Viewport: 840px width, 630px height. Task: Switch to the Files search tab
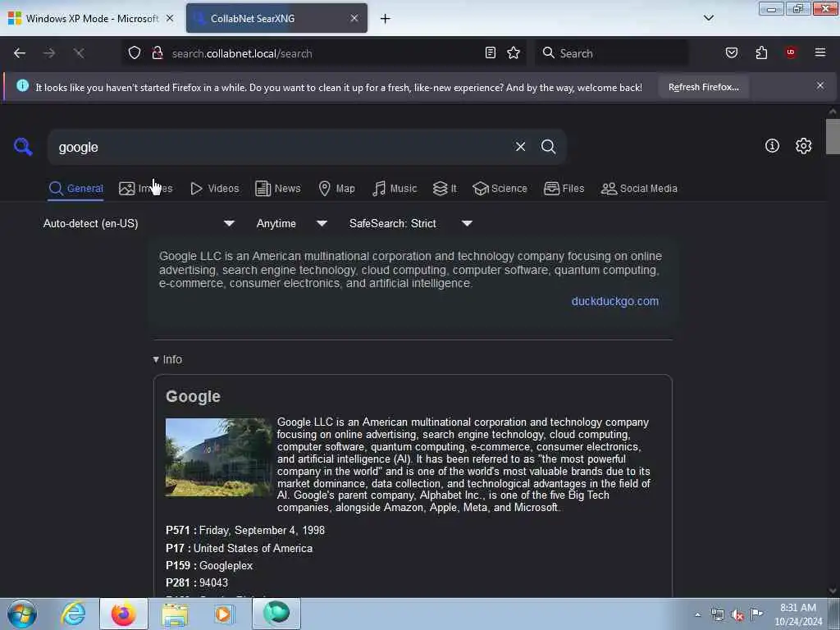point(564,189)
